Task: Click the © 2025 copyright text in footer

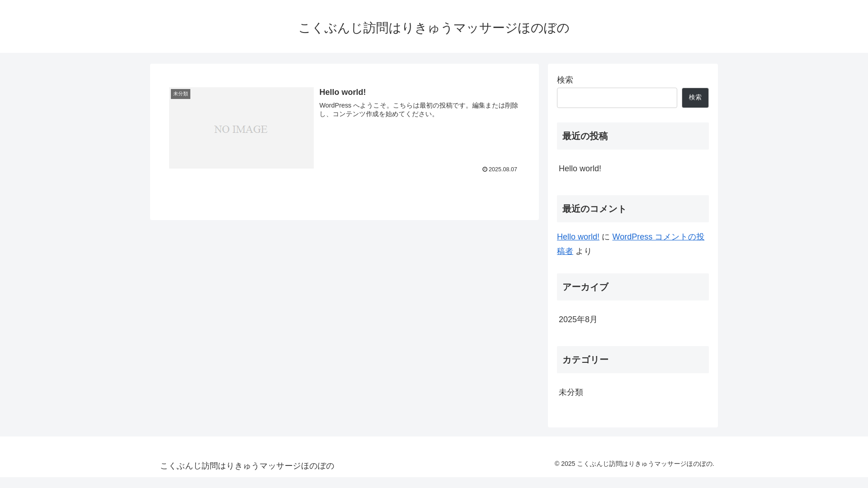Action: (634, 464)
